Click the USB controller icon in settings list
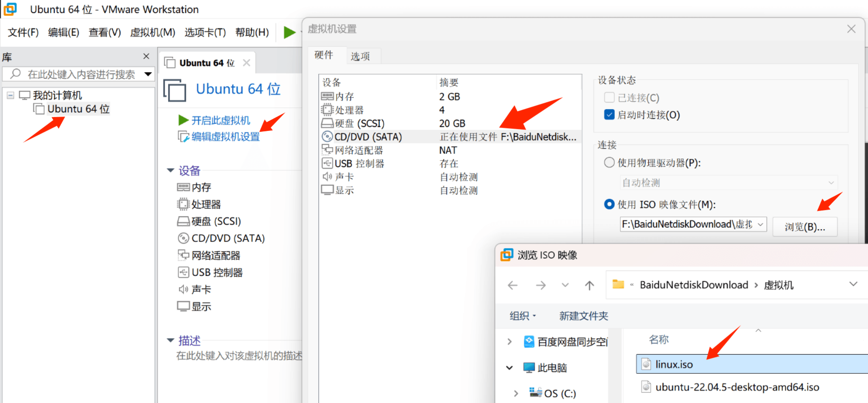The height and width of the screenshot is (403, 868). 327,163
